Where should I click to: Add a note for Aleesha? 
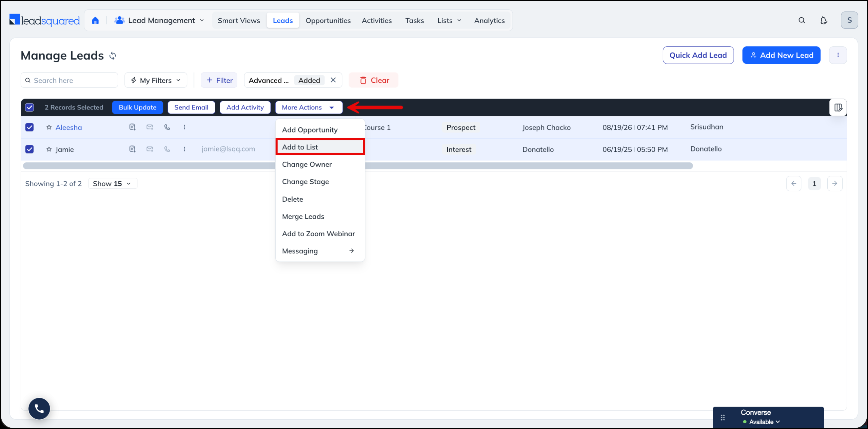click(x=132, y=127)
